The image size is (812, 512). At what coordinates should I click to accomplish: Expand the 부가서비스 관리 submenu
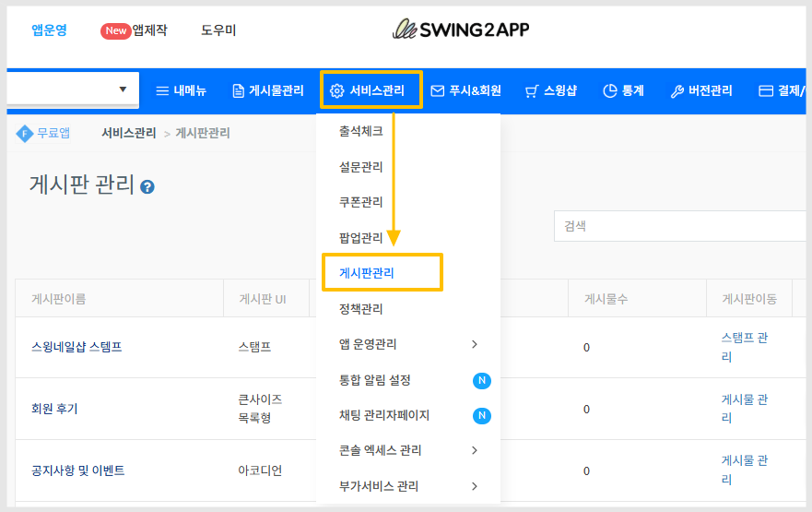click(475, 486)
